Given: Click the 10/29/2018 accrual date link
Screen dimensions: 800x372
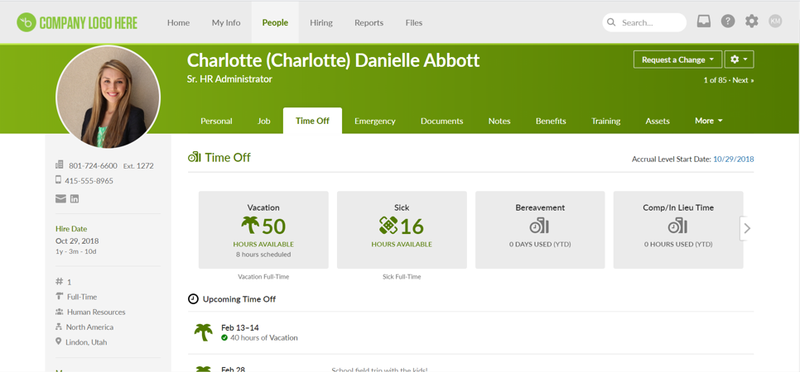Looking at the screenshot, I should [734, 159].
